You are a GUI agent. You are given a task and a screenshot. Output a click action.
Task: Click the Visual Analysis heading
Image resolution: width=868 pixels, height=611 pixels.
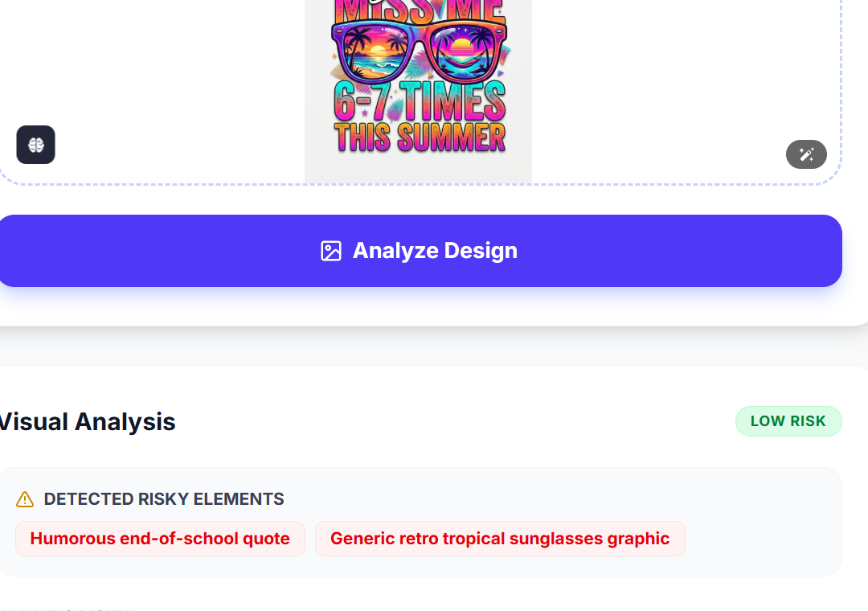(87, 421)
